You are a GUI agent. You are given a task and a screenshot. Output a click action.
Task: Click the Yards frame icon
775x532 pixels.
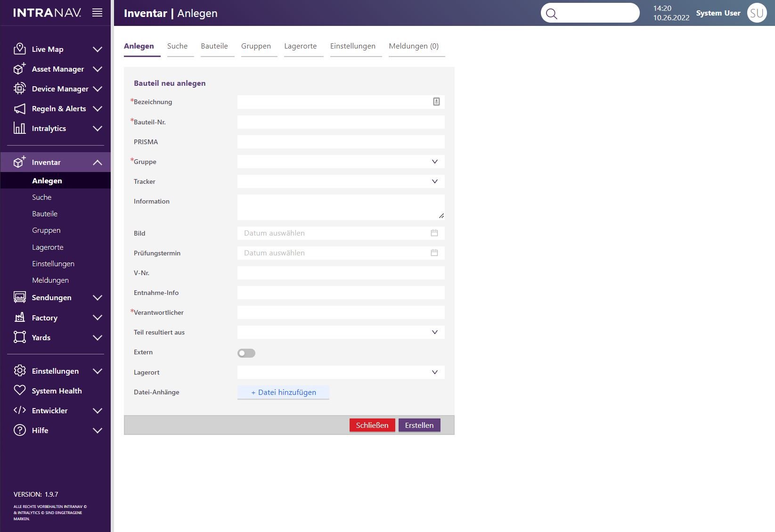19,337
